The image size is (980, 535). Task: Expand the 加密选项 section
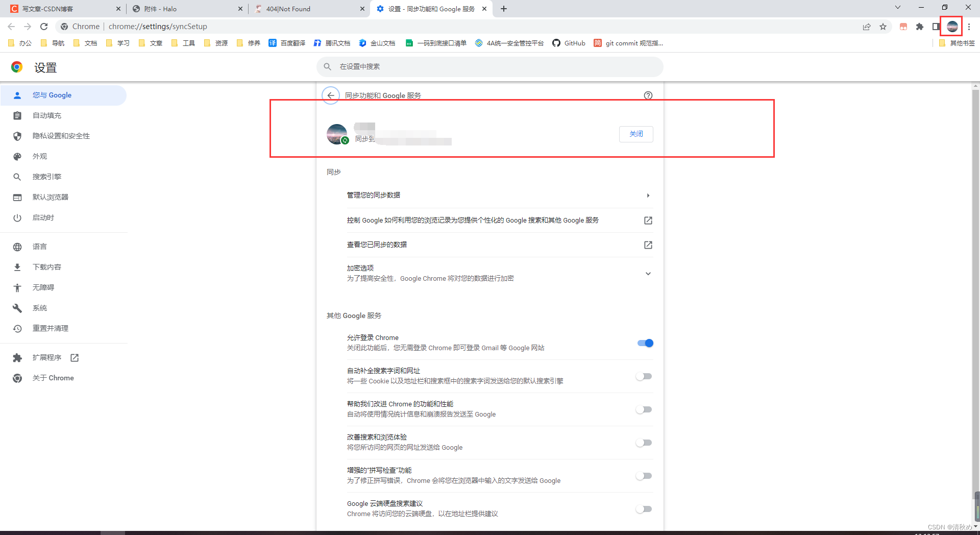pyautogui.click(x=648, y=273)
